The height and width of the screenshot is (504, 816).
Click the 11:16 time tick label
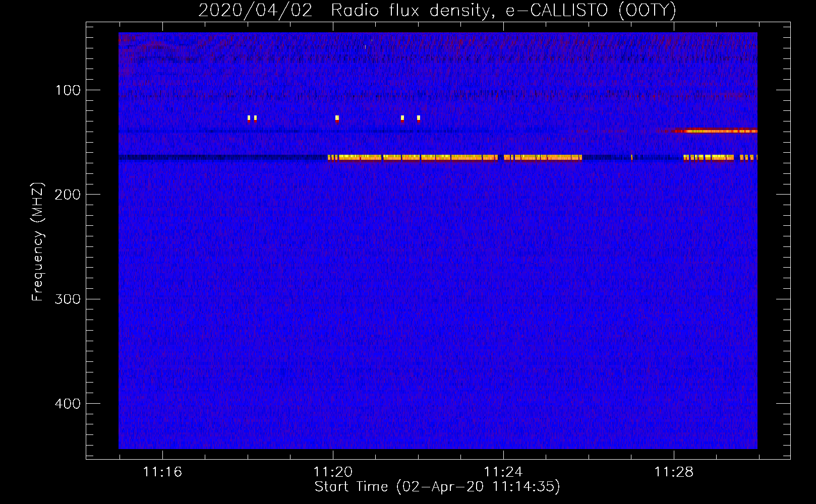pyautogui.click(x=162, y=472)
